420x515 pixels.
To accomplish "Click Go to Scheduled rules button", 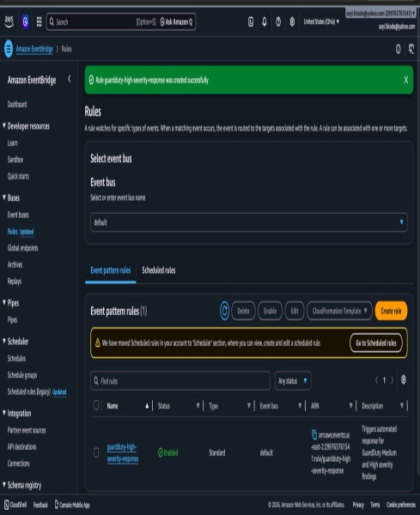I will pos(376,342).
